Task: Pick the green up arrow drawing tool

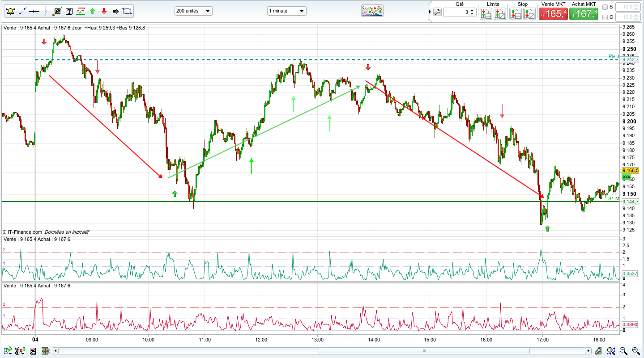Action: [92, 11]
